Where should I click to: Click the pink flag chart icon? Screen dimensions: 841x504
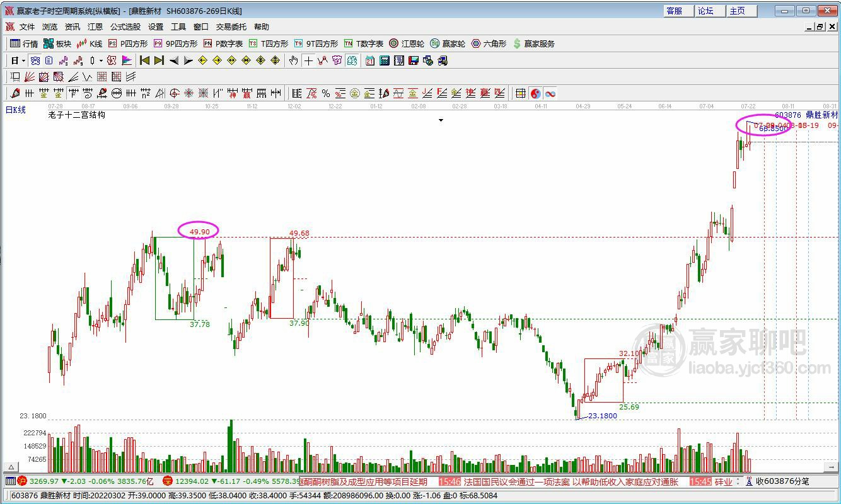(127, 60)
